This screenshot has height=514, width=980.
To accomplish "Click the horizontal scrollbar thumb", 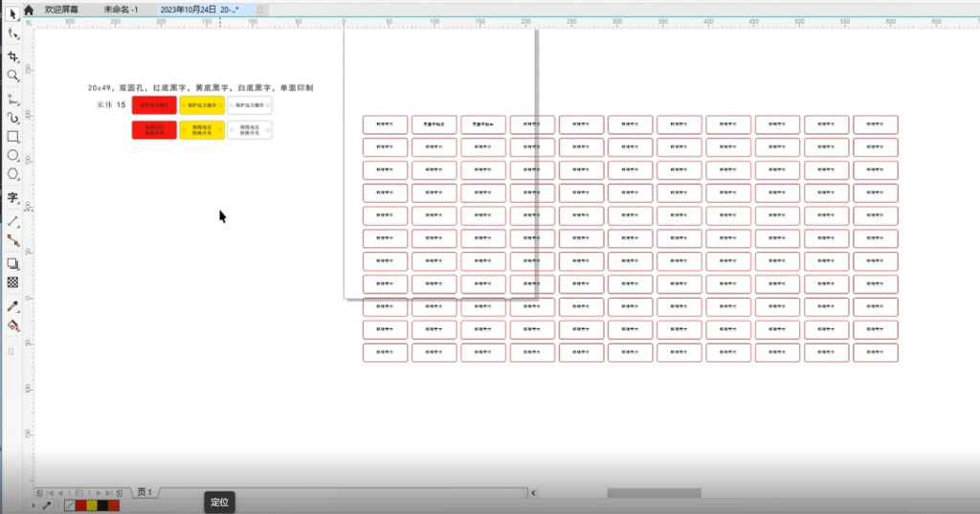I will pyautogui.click(x=654, y=493).
